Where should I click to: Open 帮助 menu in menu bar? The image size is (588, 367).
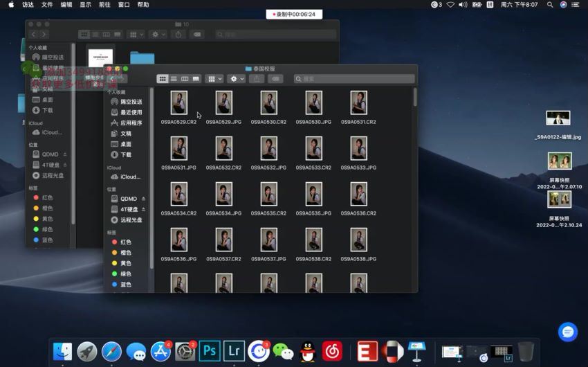(143, 5)
